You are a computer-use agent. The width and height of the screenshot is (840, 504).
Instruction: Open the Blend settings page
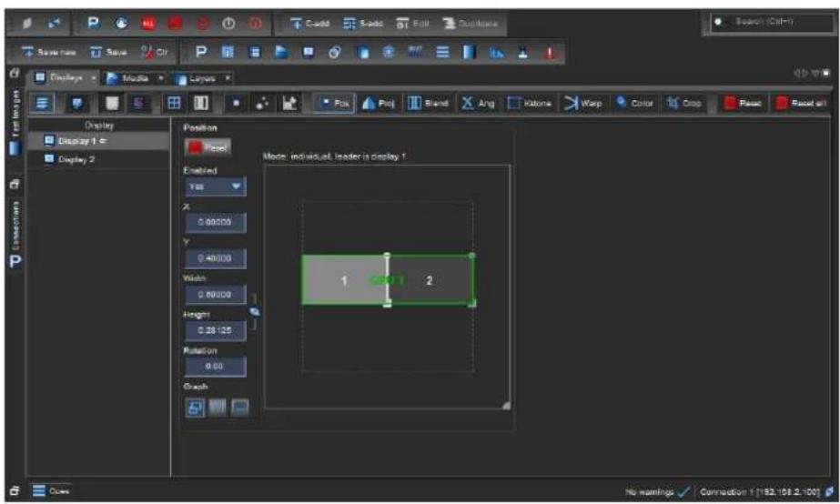tap(428, 104)
